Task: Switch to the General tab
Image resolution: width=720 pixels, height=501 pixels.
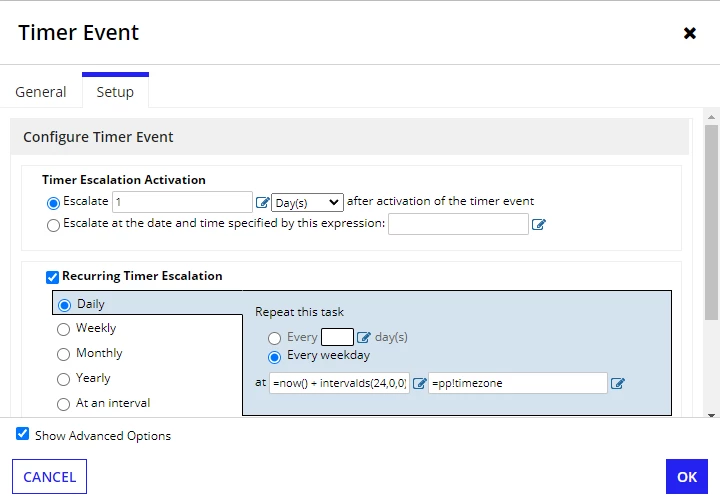Action: pos(41,92)
